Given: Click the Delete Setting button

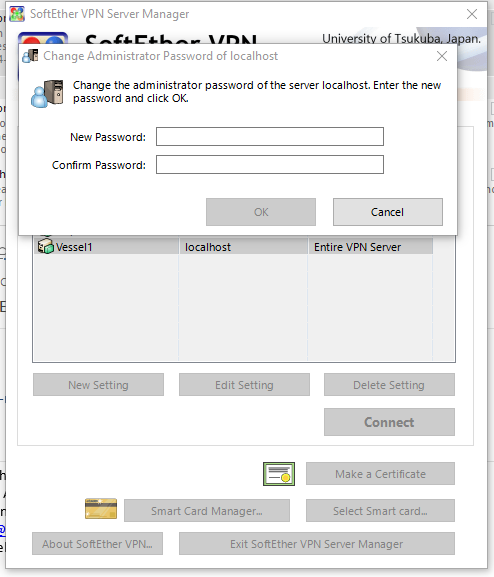Looking at the screenshot, I should coord(389,385).
